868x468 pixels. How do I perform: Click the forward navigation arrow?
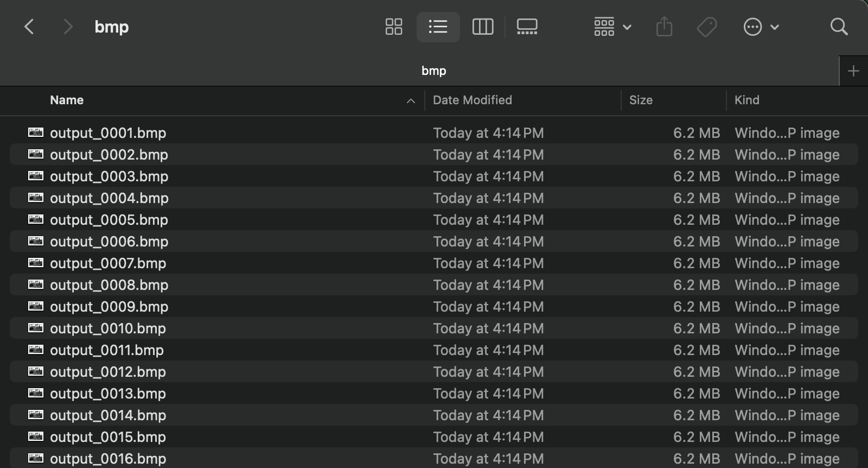coord(67,27)
